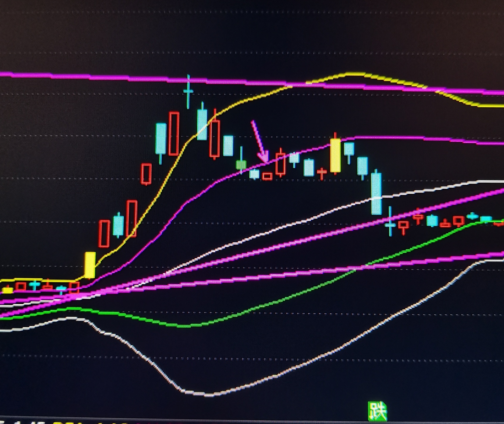The height and width of the screenshot is (424, 504).
Task: Select the cyan cross doji piercing the top magenta line
Action: pyautogui.click(x=188, y=92)
